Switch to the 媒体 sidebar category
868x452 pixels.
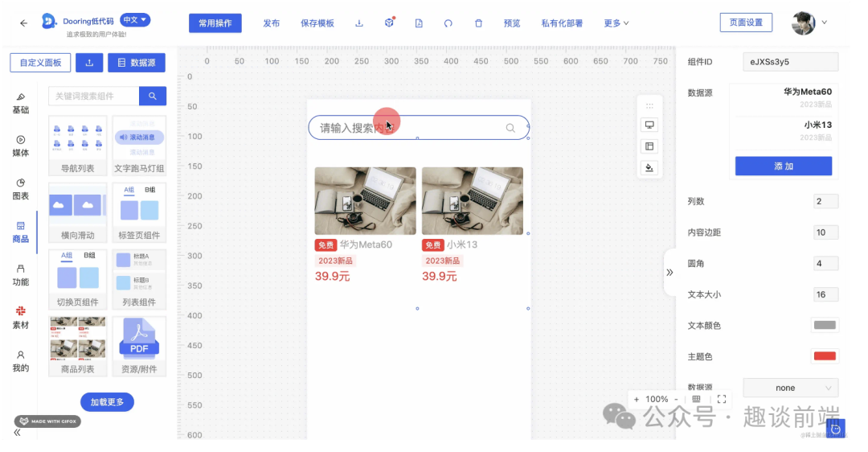20,146
